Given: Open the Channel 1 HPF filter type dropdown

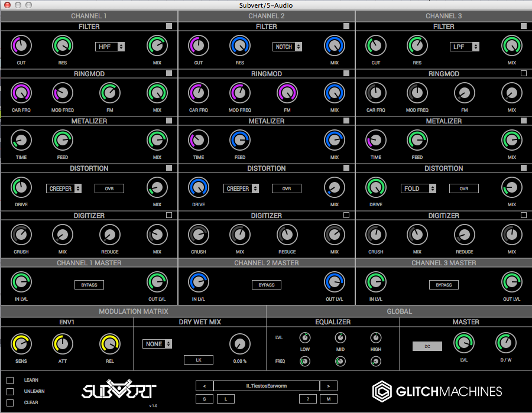Looking at the screenshot, I should (110, 47).
